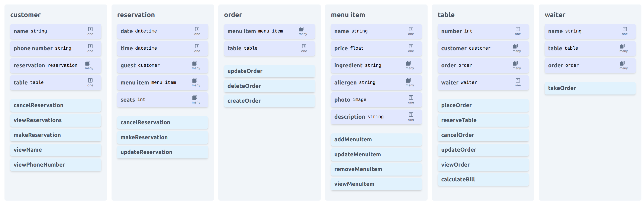Click the menu item class title
644x204 pixels.
point(348,15)
